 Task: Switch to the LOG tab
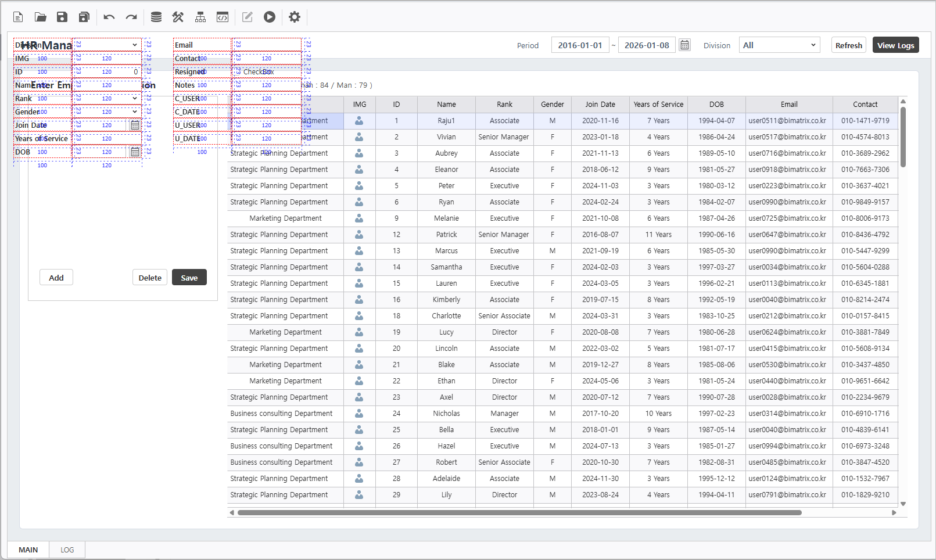pyautogui.click(x=67, y=550)
